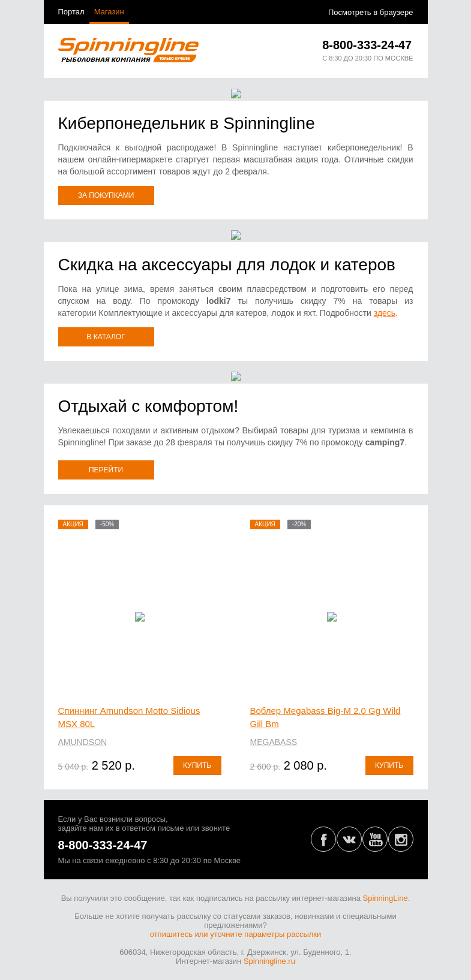The width and height of the screenshot is (471, 980).
Task: Click the -50% discount badge
Action: [x=107, y=524]
